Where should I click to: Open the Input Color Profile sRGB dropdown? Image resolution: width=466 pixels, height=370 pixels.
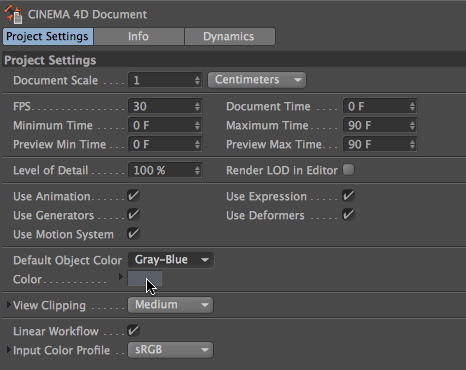pos(171,350)
